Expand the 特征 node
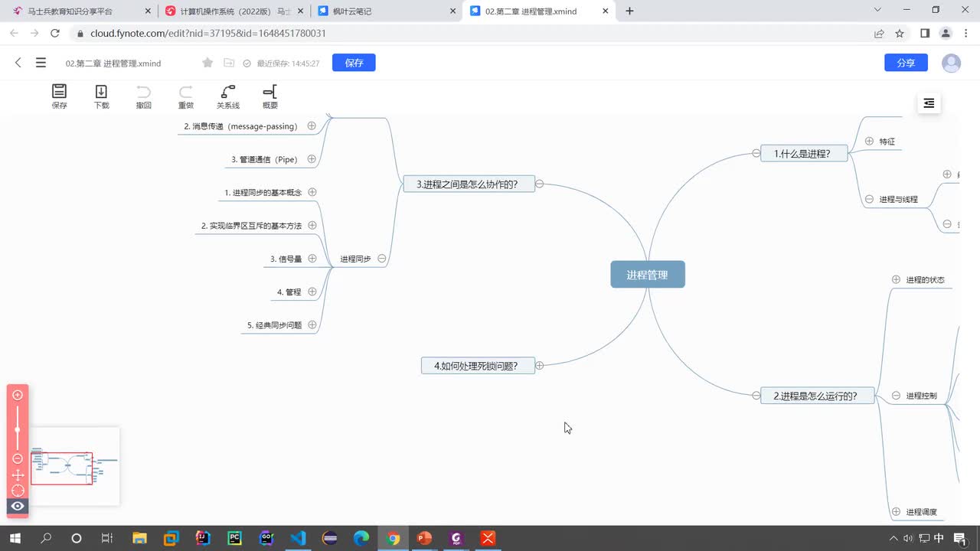 (x=869, y=141)
